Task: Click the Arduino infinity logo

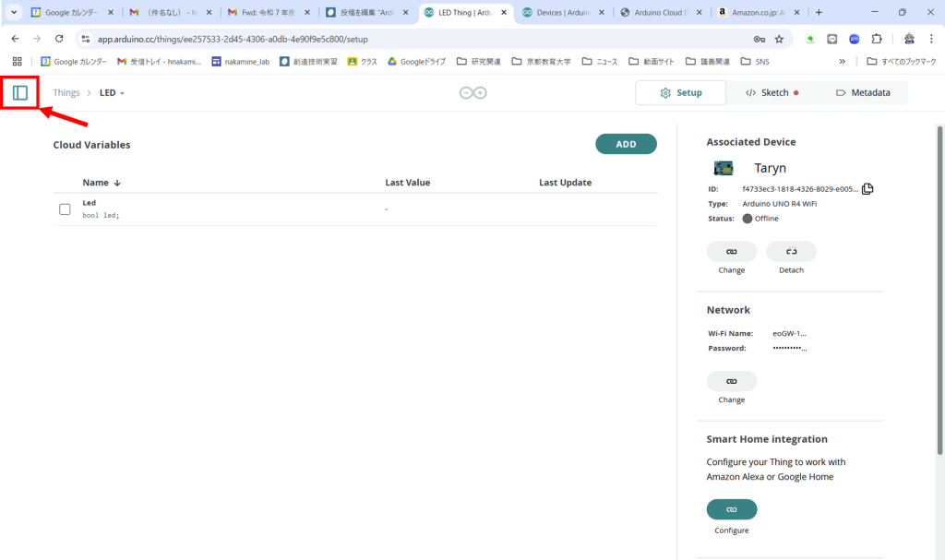Action: point(473,93)
